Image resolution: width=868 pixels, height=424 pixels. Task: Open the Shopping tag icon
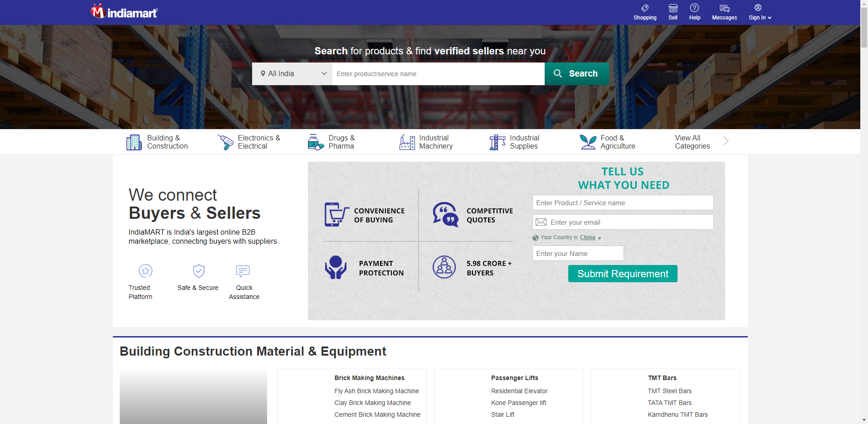coord(645,8)
